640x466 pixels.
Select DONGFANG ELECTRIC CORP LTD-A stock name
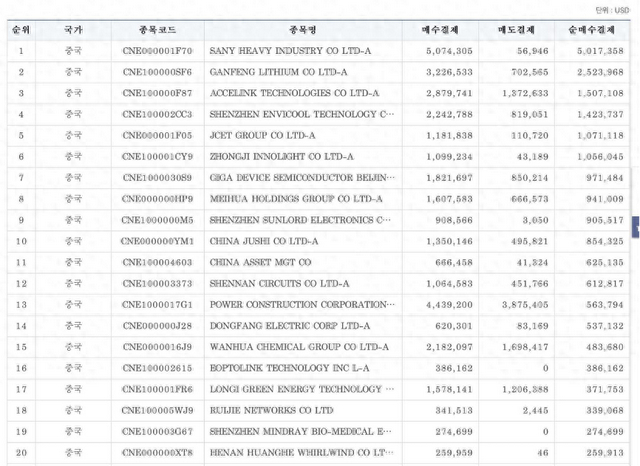(x=290, y=326)
